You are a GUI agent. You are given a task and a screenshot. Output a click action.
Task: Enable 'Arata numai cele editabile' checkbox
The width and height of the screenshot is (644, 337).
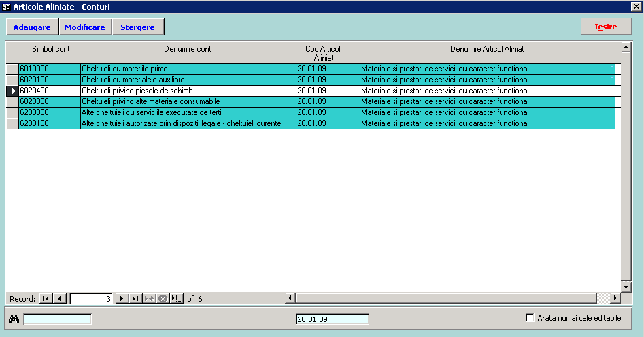pyautogui.click(x=530, y=318)
